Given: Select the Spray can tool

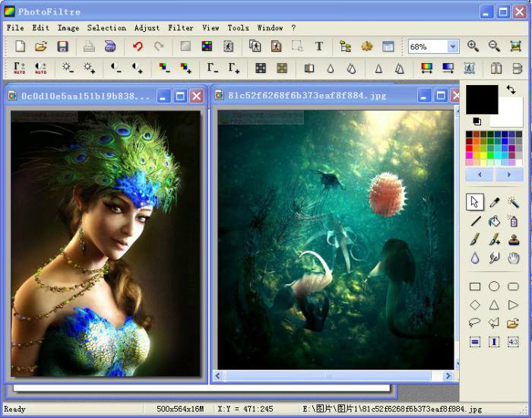Looking at the screenshot, I should [x=513, y=222].
